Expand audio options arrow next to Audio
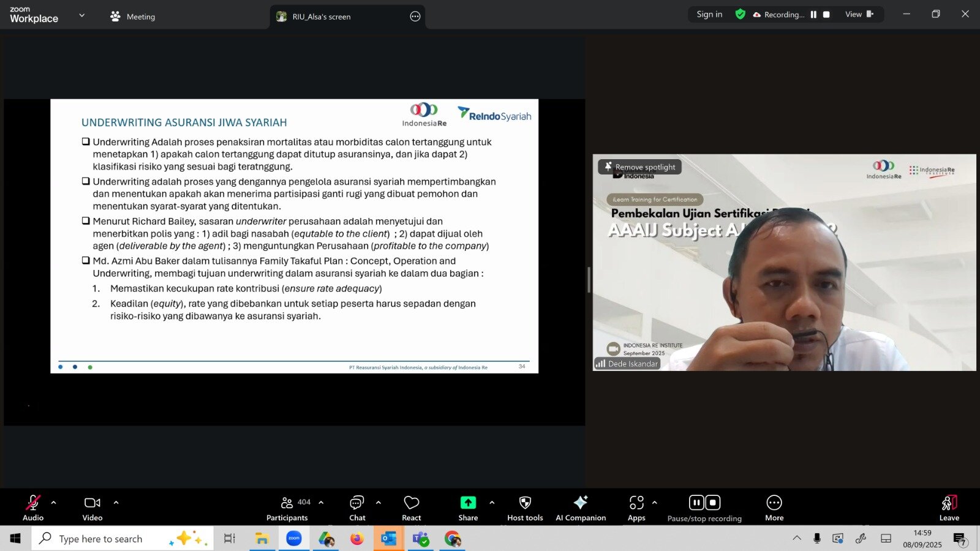The height and width of the screenshot is (551, 980). (54, 503)
